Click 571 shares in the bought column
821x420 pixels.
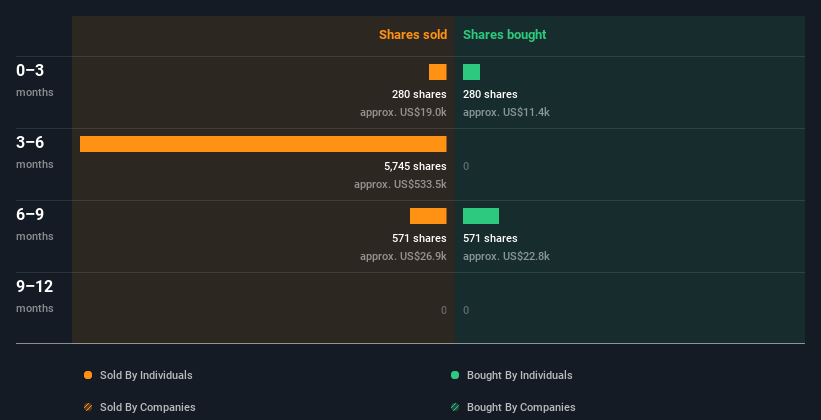(490, 238)
